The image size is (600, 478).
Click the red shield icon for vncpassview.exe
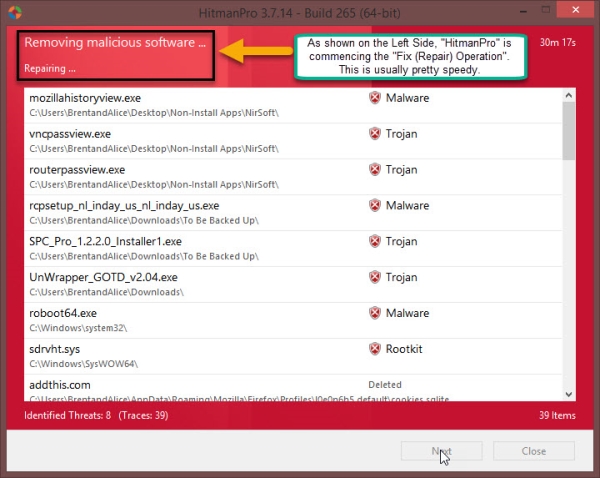pyautogui.click(x=375, y=134)
